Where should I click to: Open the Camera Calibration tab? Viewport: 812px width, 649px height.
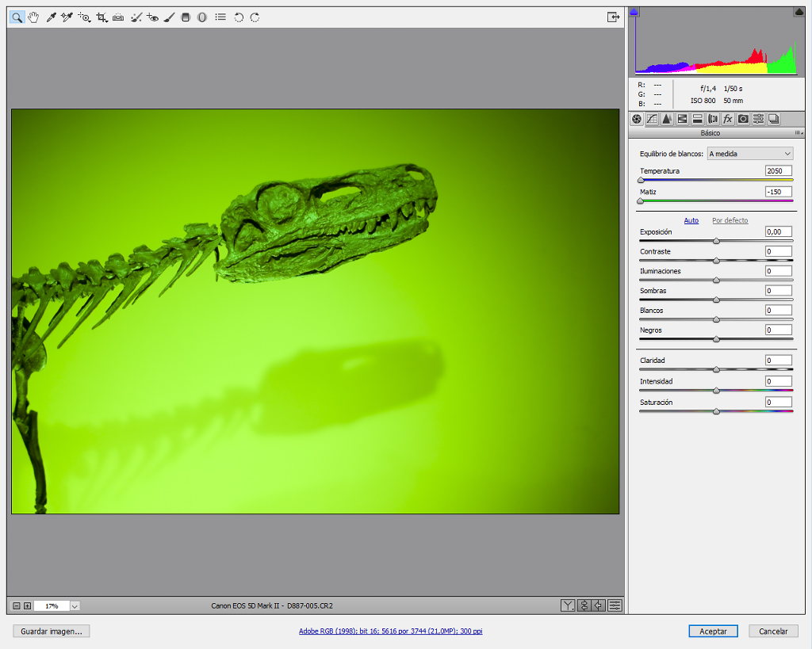pos(743,119)
